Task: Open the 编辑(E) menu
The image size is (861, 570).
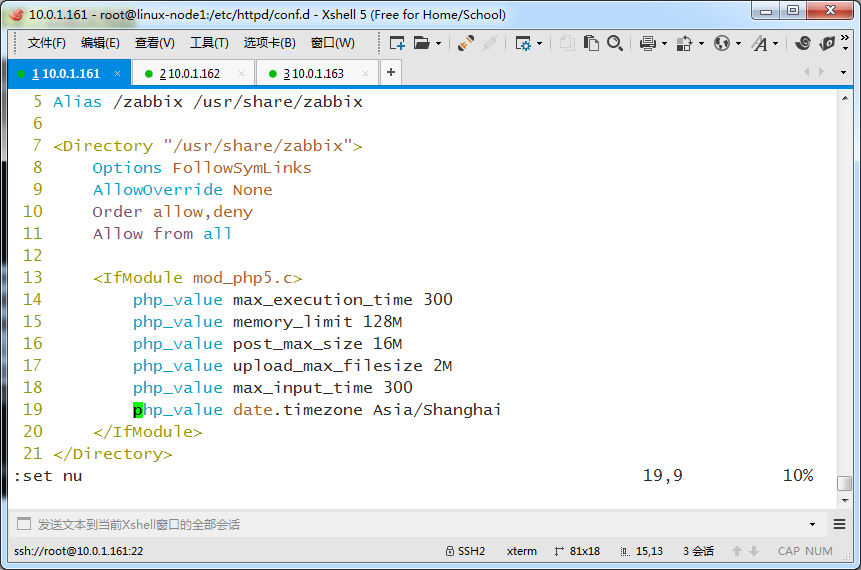Action: 100,43
